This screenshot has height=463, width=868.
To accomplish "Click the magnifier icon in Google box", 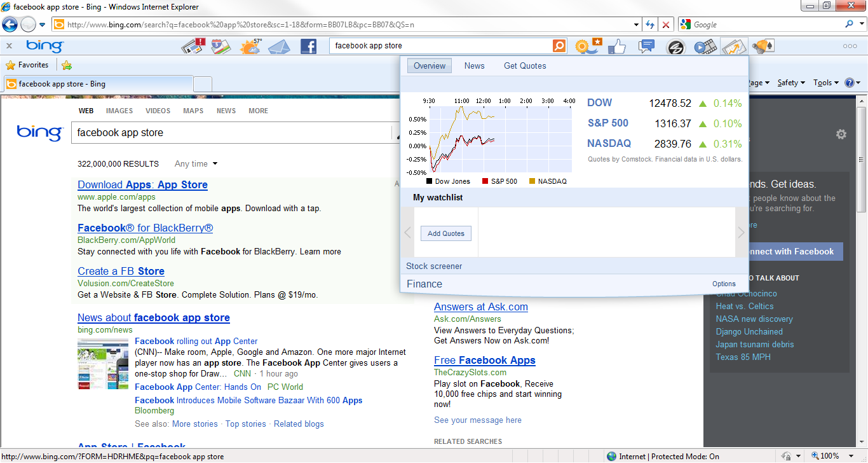I will tap(850, 25).
